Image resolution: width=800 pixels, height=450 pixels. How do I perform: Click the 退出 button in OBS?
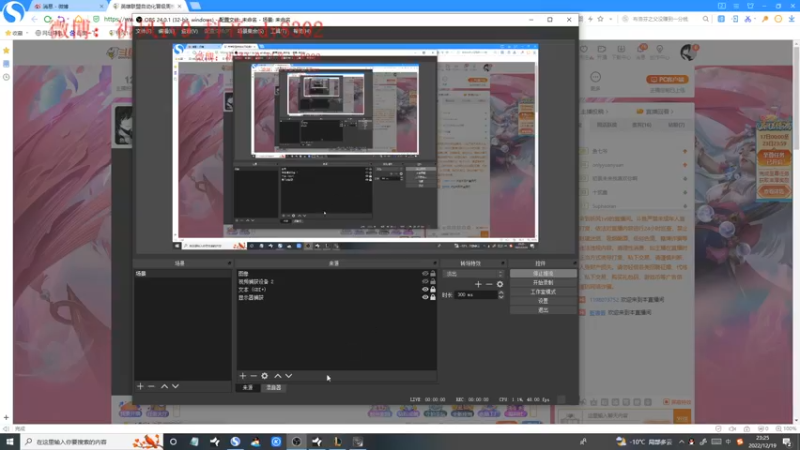pos(543,310)
